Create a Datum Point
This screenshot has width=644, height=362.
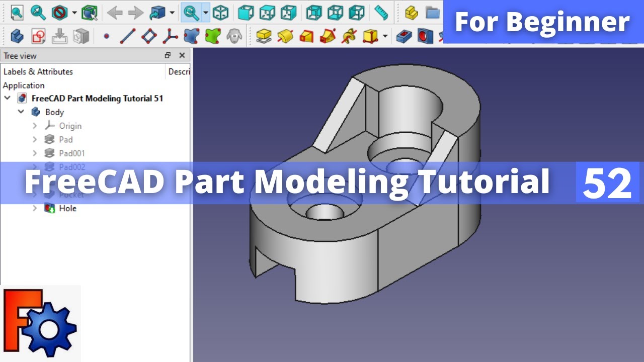pyautogui.click(x=106, y=36)
